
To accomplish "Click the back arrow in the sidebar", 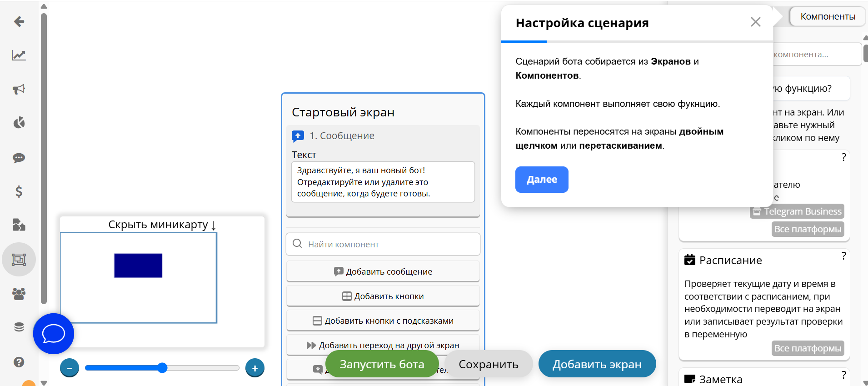I will point(19,21).
